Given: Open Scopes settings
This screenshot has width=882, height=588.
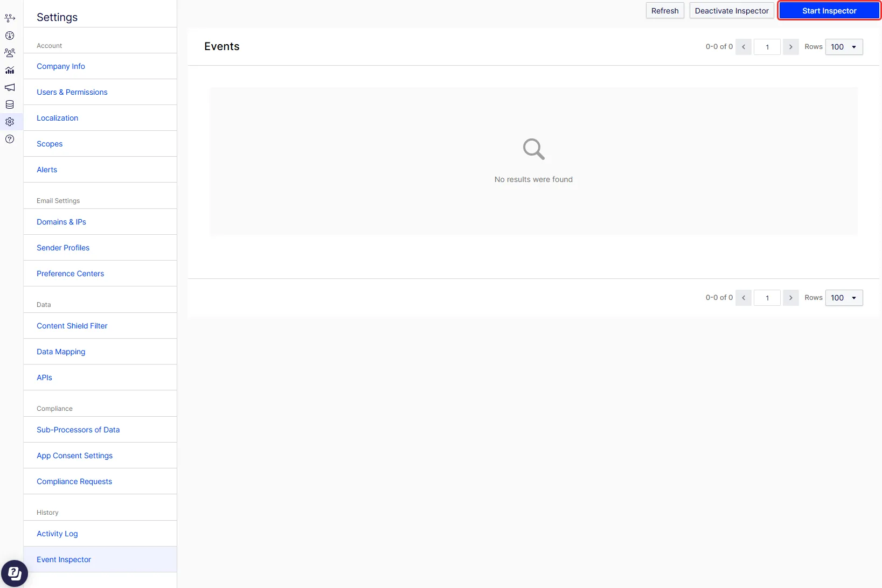Looking at the screenshot, I should pyautogui.click(x=100, y=144).
